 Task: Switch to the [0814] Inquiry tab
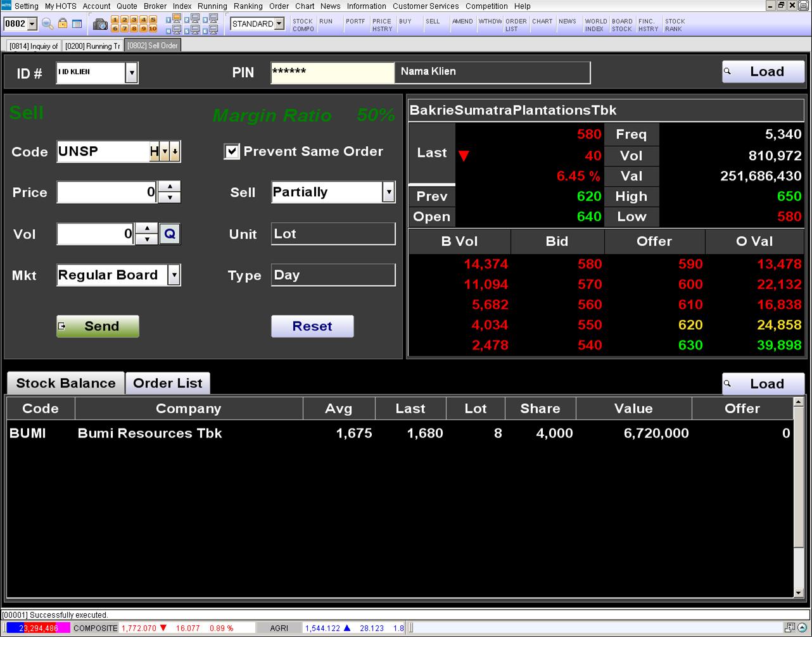(x=34, y=46)
